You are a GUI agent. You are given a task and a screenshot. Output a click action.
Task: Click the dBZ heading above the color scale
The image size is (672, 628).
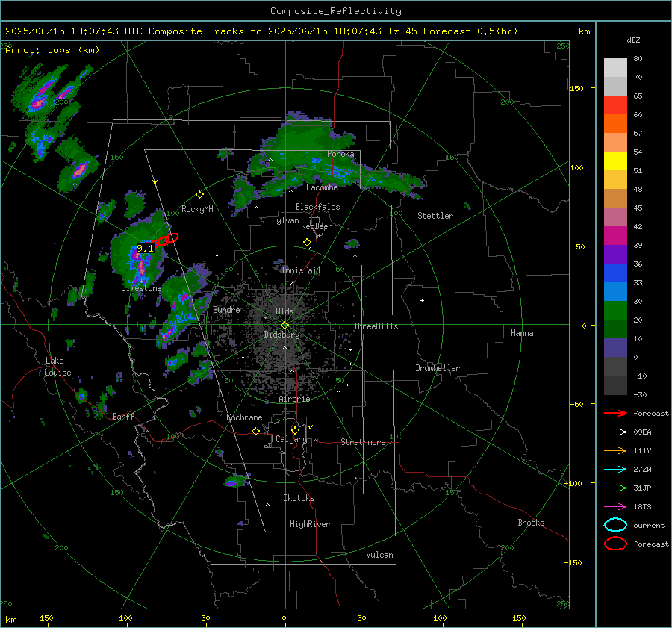click(x=633, y=40)
